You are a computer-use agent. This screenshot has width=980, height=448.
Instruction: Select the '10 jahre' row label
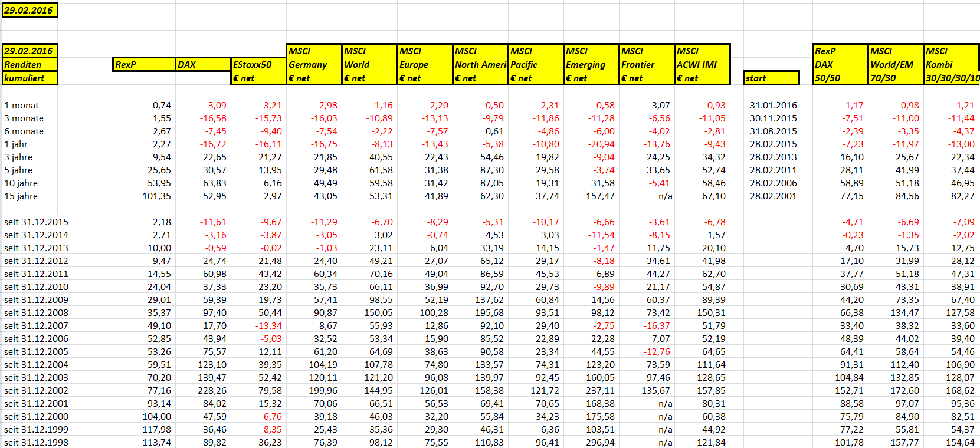click(x=21, y=183)
